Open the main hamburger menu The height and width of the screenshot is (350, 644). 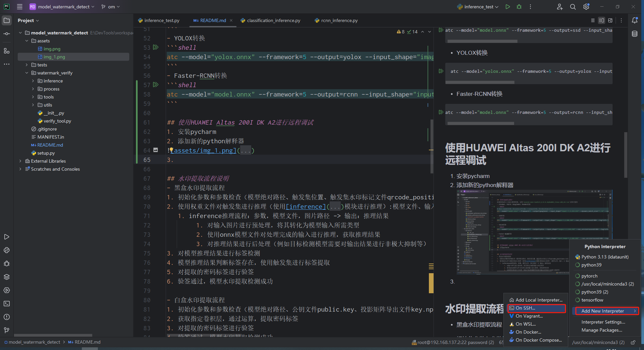[20, 7]
